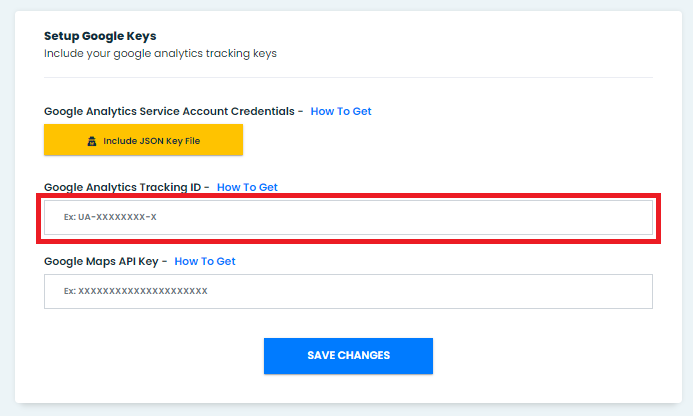693x416 pixels.
Task: Click the Google Analytics Tracking ID label
Action: point(123,187)
